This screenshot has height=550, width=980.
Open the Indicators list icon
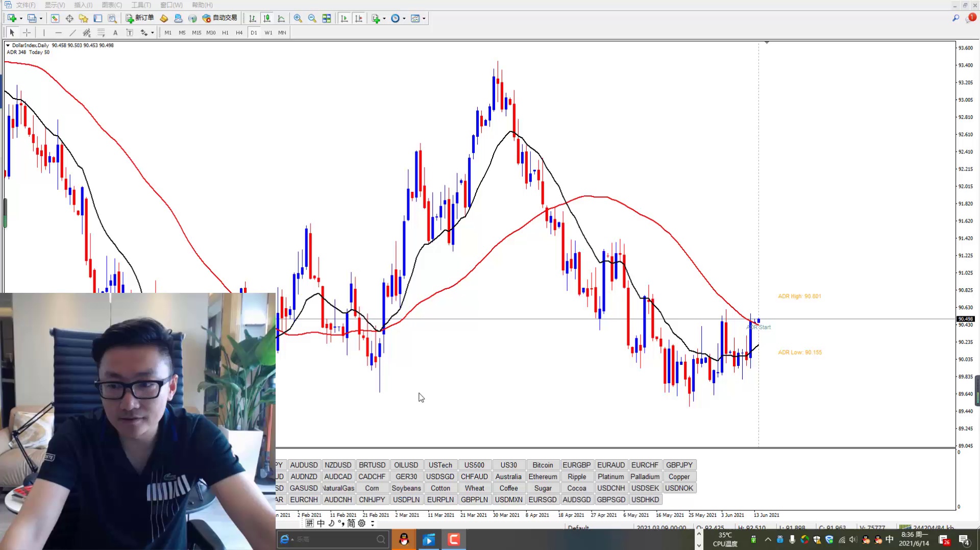point(376,18)
